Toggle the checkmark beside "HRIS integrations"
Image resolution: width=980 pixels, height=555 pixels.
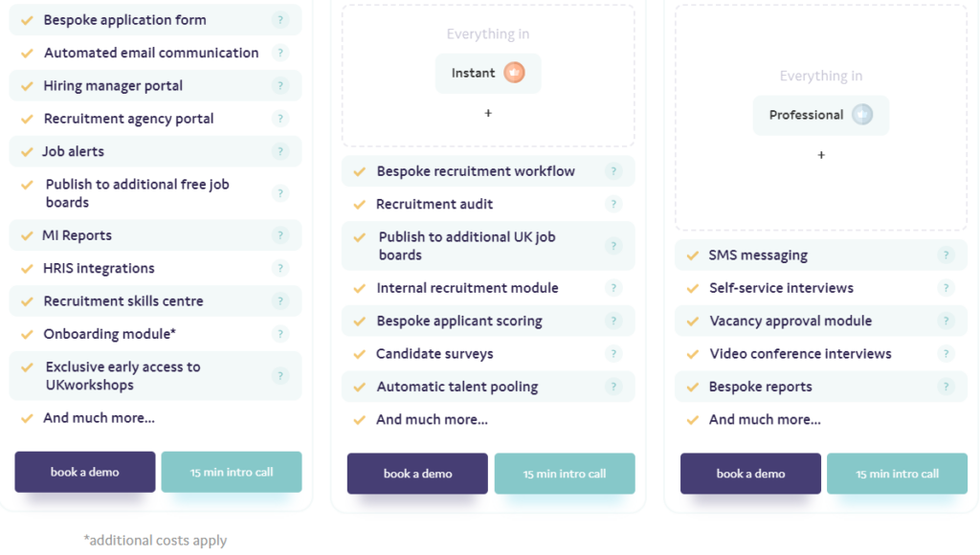(x=26, y=267)
